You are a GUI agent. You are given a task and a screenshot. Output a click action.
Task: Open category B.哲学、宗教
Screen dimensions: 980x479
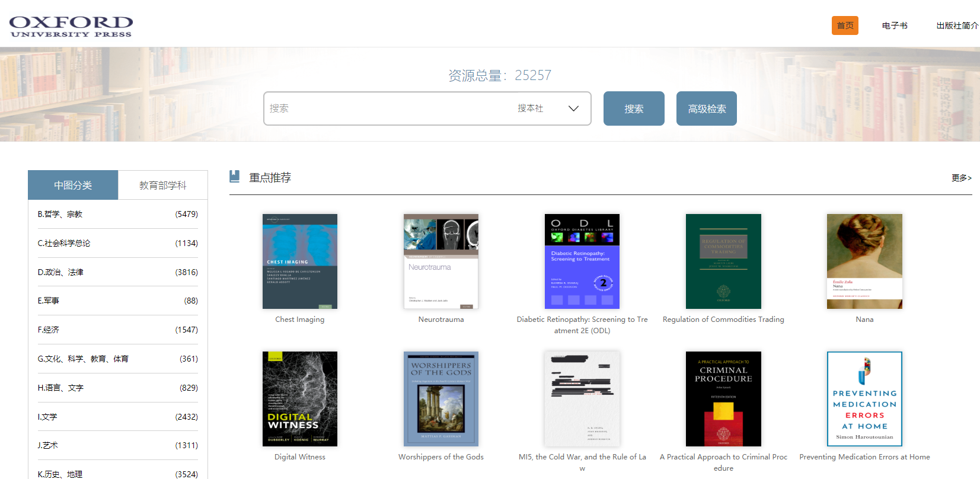(118, 214)
